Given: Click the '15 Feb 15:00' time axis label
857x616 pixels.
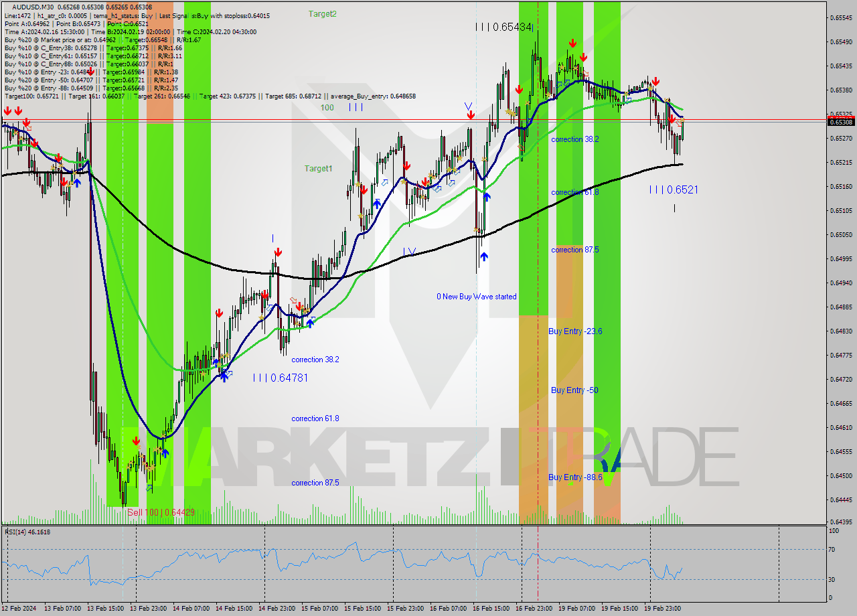Looking at the screenshot, I should (x=362, y=609).
